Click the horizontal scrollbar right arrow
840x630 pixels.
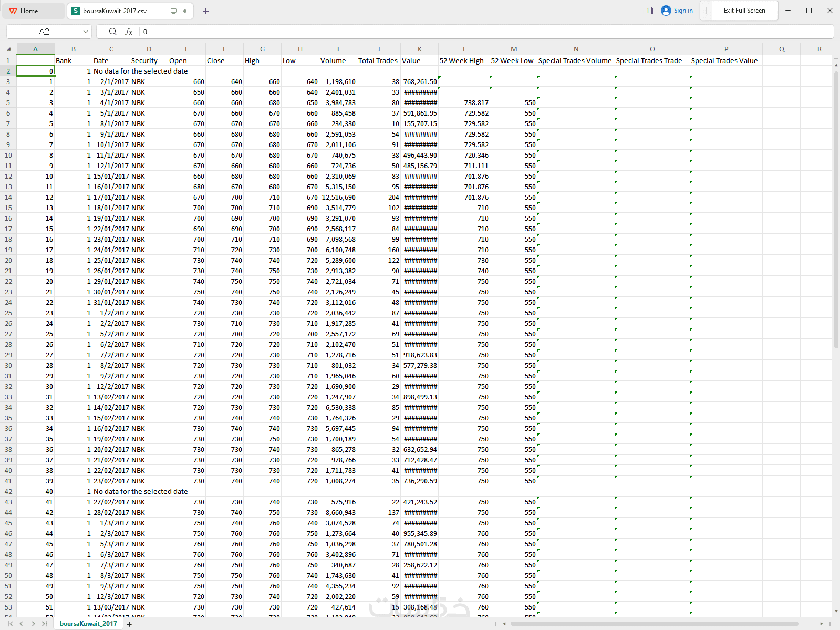822,624
